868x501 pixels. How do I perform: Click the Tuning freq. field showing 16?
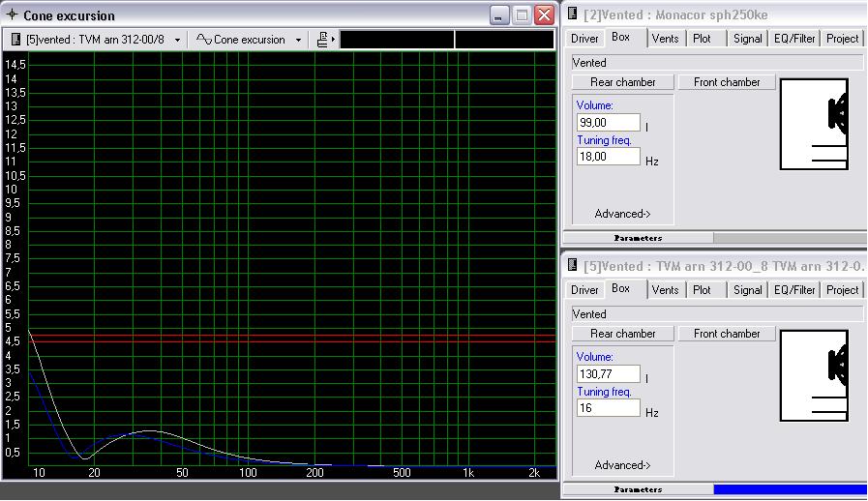pos(609,408)
